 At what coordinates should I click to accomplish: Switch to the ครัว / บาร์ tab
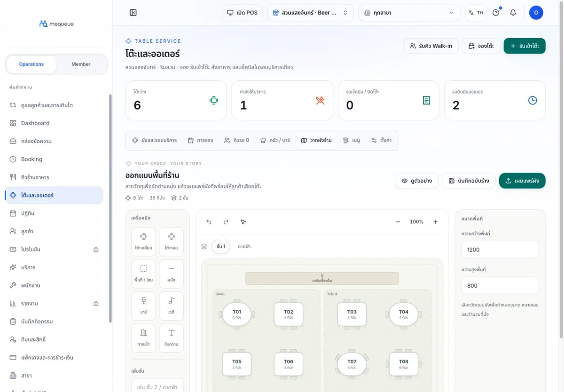[x=276, y=140]
